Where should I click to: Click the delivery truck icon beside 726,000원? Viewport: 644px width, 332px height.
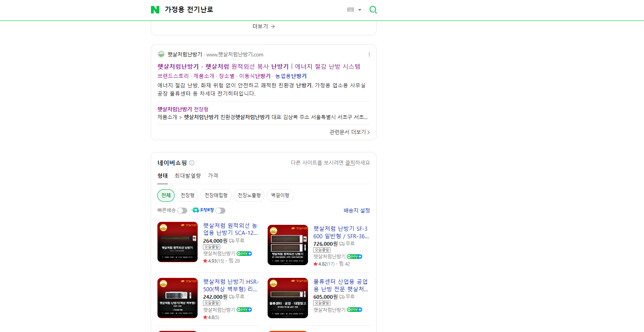[342, 244]
